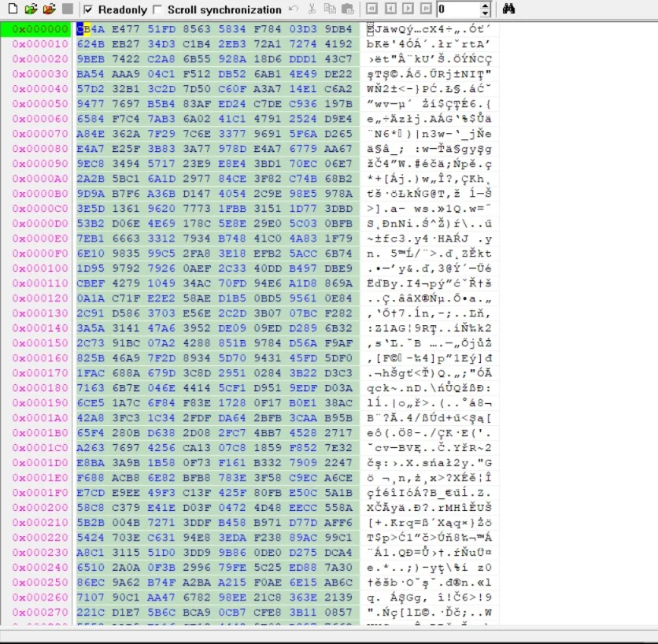
Task: Click the next block navigation arrow
Action: [x=407, y=9]
